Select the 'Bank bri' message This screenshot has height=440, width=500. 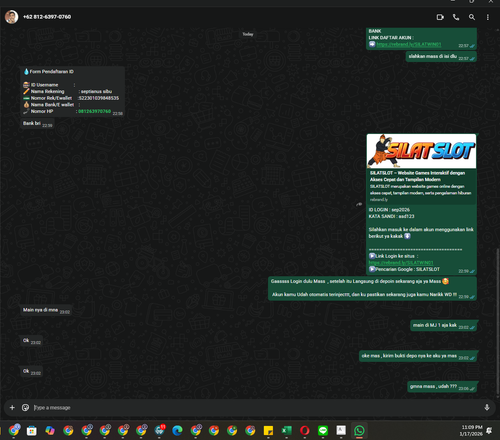(37, 124)
